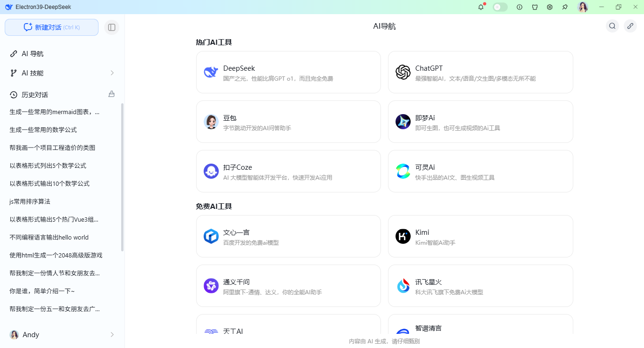644x348 pixels.
Task: Click the 通义千问 logo icon
Action: click(x=211, y=286)
